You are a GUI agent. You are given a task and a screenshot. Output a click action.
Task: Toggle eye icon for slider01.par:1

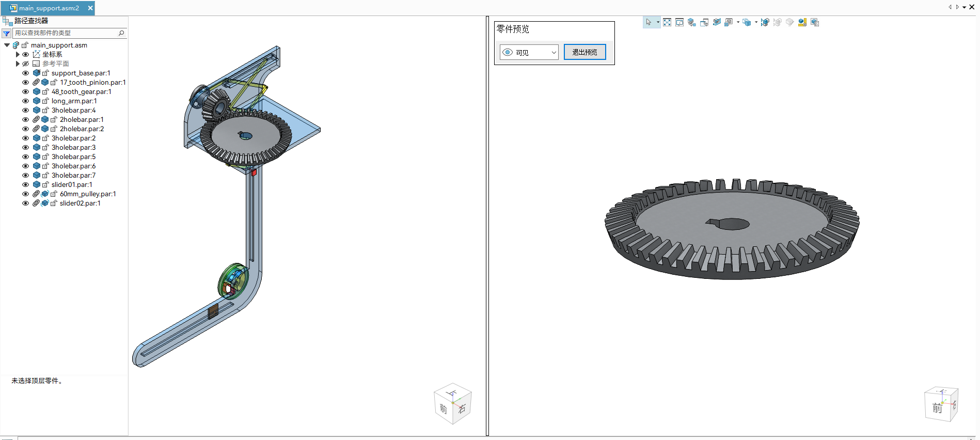click(25, 185)
